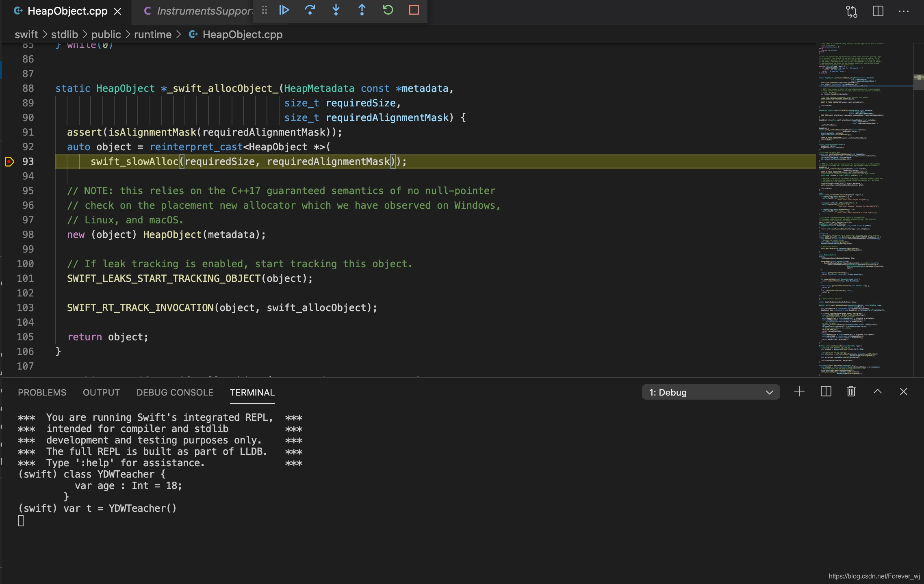Click the return object statement
The image size is (924, 584).
(108, 337)
